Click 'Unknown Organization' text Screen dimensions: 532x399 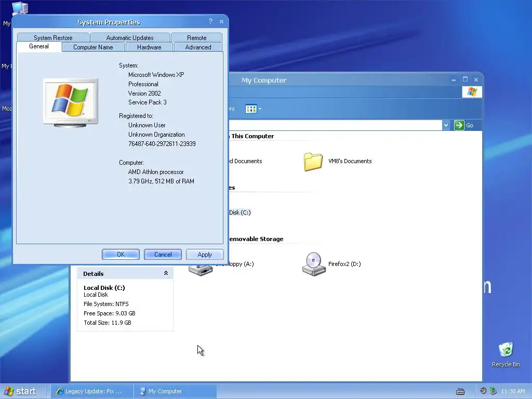(156, 135)
